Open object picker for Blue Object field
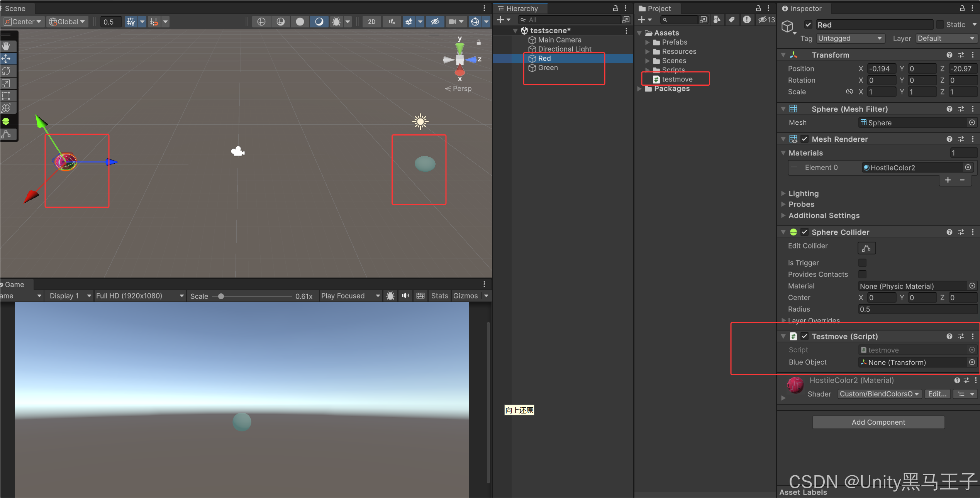Viewport: 980px width, 498px height. (972, 362)
